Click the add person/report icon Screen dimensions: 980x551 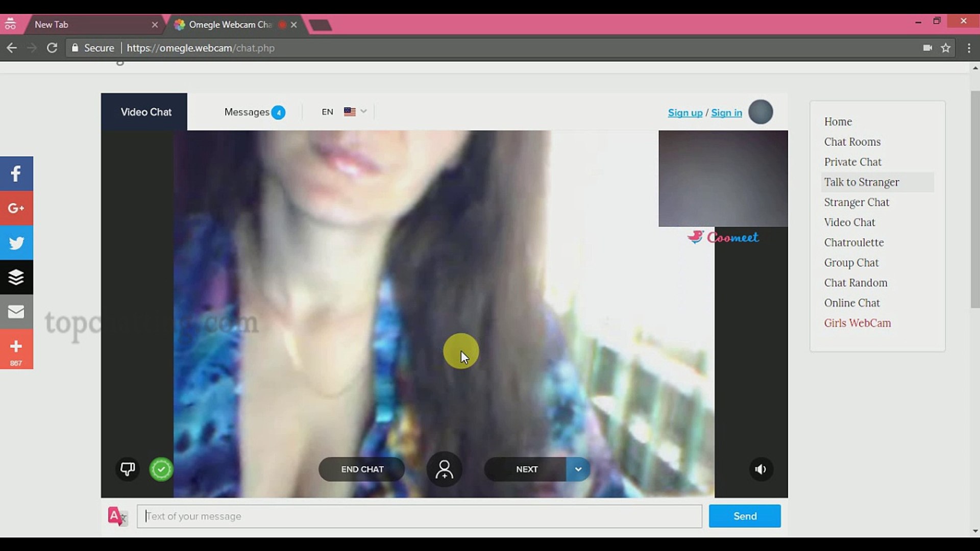444,469
